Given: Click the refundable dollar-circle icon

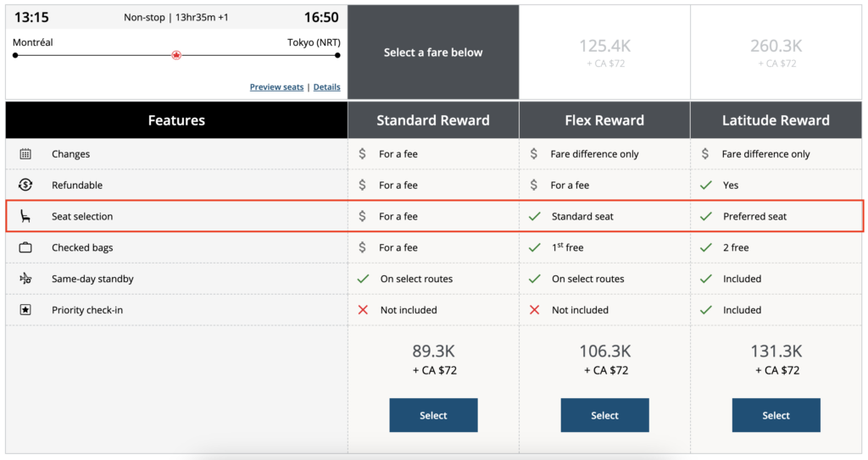Looking at the screenshot, I should (25, 185).
